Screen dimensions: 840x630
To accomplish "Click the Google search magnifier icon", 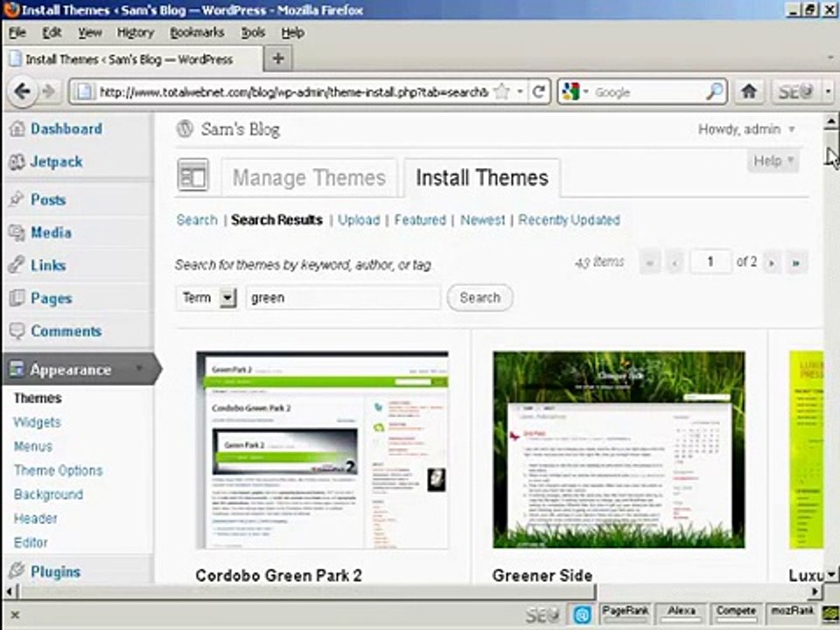I will [x=714, y=92].
